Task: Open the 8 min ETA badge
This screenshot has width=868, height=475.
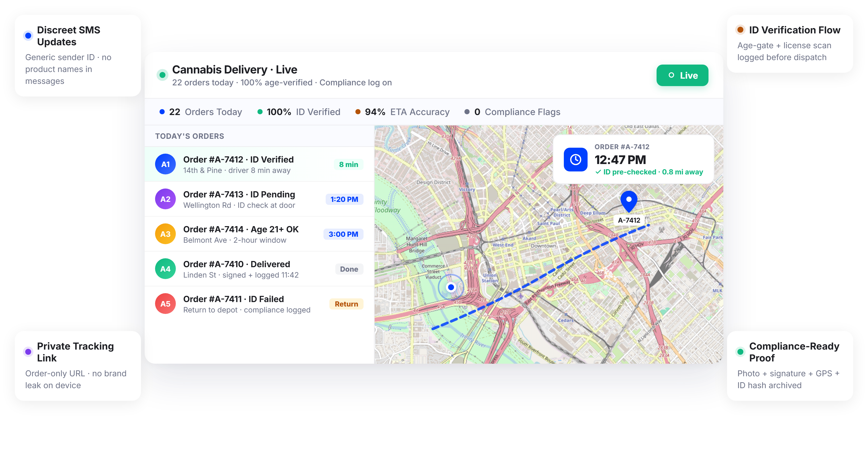Action: click(348, 164)
